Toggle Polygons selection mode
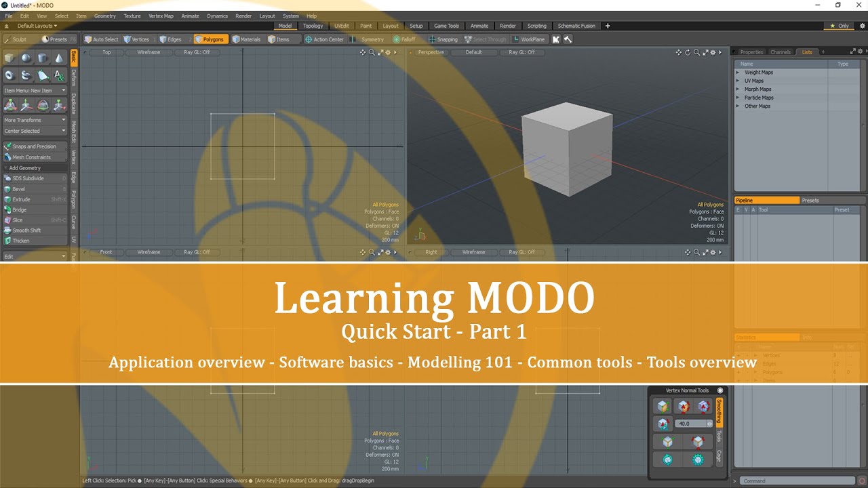Image resolution: width=868 pixels, height=488 pixels. 210,39
